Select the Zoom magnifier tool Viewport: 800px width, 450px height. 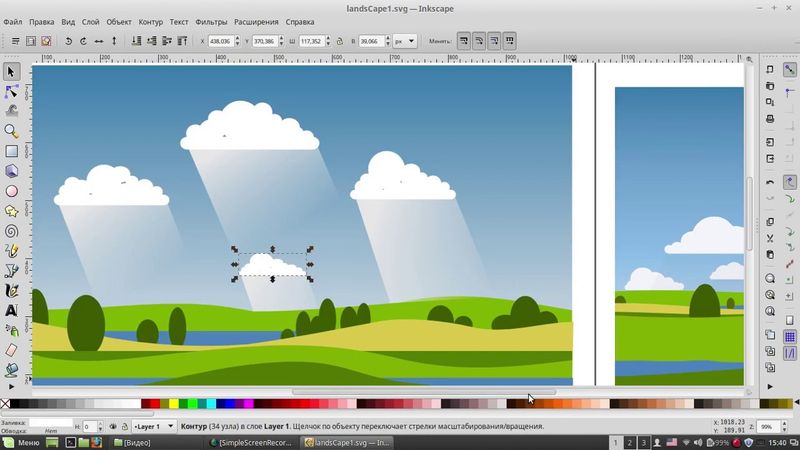tap(11, 131)
